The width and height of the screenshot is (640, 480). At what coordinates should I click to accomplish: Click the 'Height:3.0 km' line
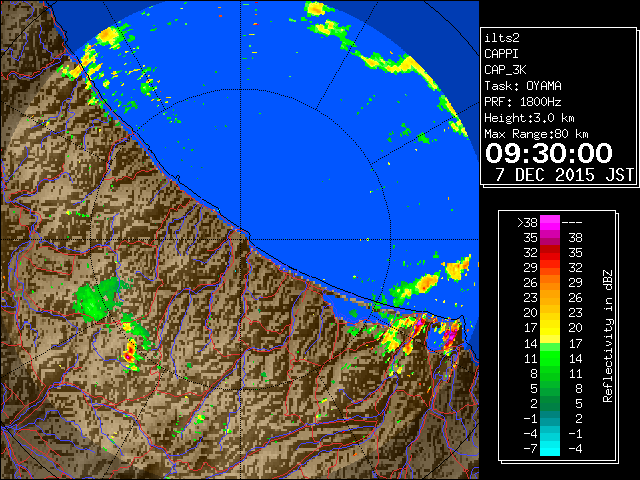pos(529,118)
